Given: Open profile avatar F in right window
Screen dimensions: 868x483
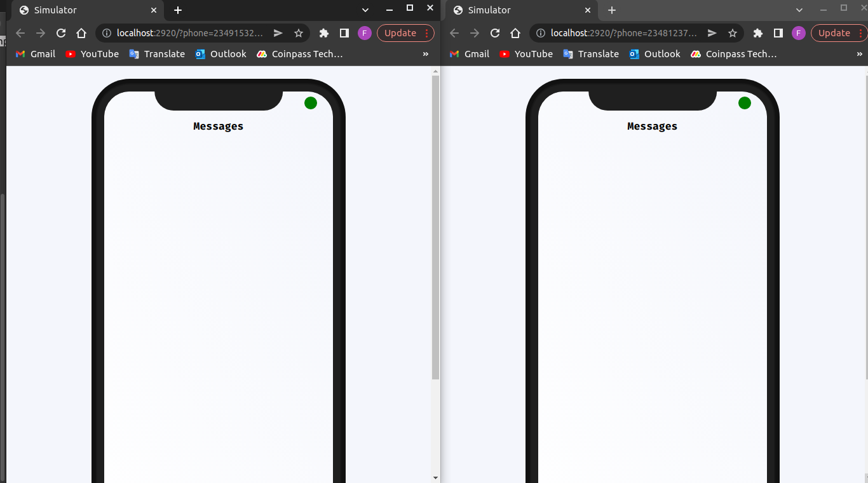Looking at the screenshot, I should coord(799,33).
